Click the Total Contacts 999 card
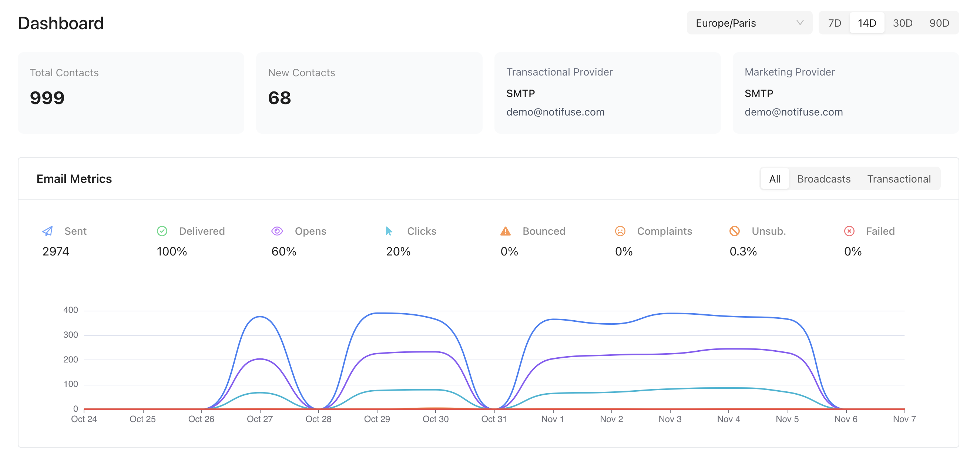Viewport: 980px width, 468px height. (131, 93)
